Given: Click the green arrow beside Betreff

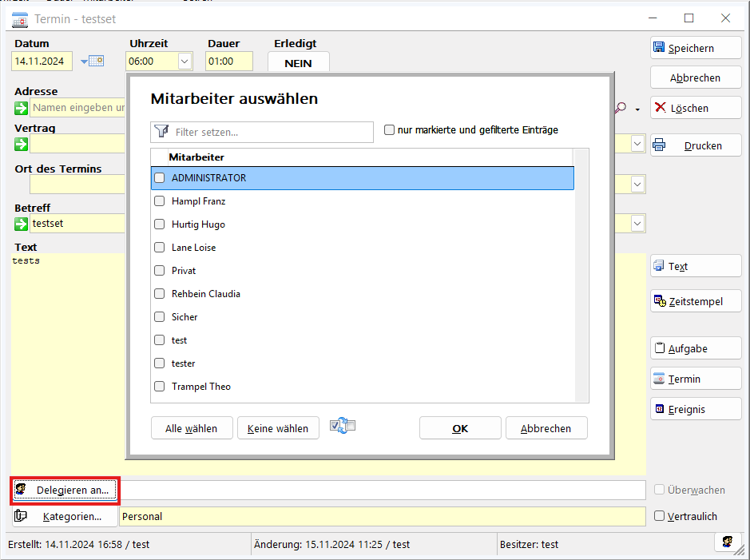Looking at the screenshot, I should coord(21,224).
